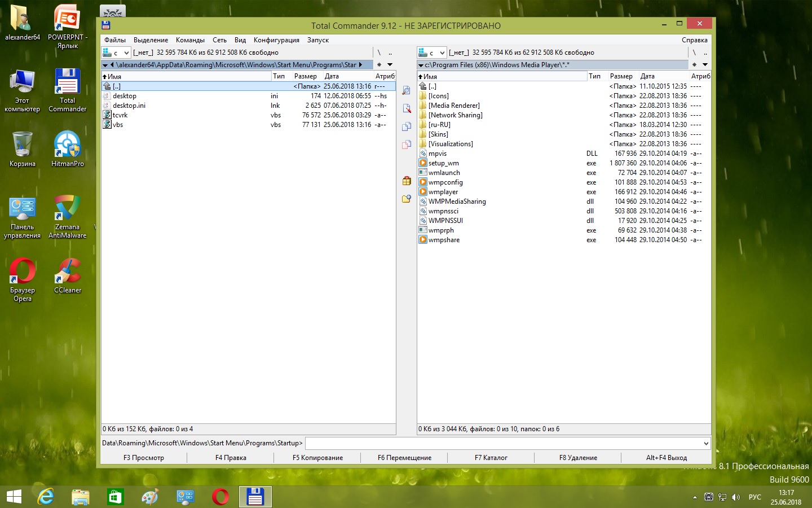Click the Move files icon between panels
This screenshot has height=508, width=812.
[x=406, y=145]
